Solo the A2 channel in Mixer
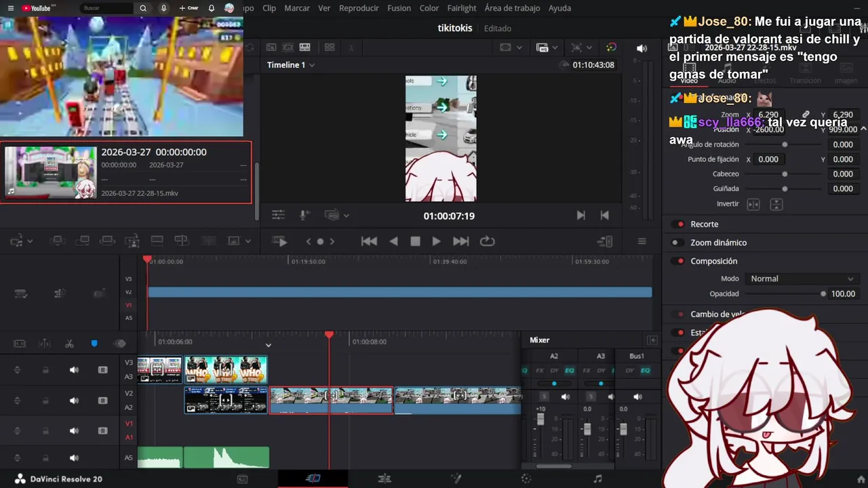Viewport: 868px width, 488px height. (x=544, y=396)
